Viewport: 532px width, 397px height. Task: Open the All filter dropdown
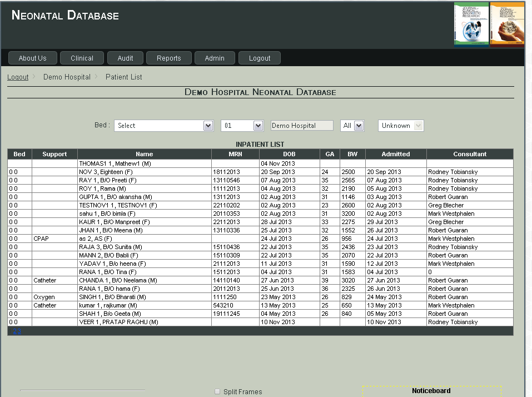pyautogui.click(x=352, y=126)
